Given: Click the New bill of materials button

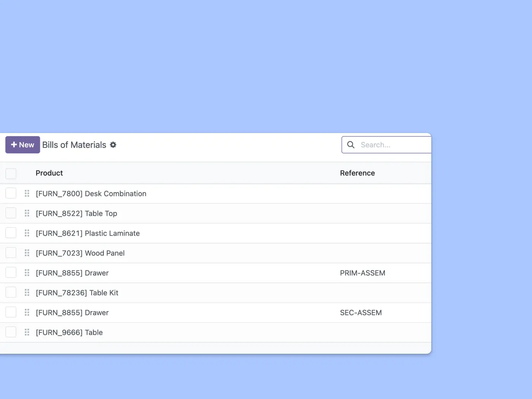Looking at the screenshot, I should pyautogui.click(x=22, y=145).
